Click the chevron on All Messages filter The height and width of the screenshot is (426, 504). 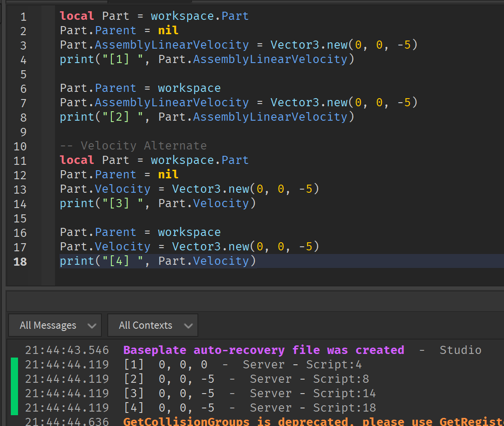coord(92,325)
